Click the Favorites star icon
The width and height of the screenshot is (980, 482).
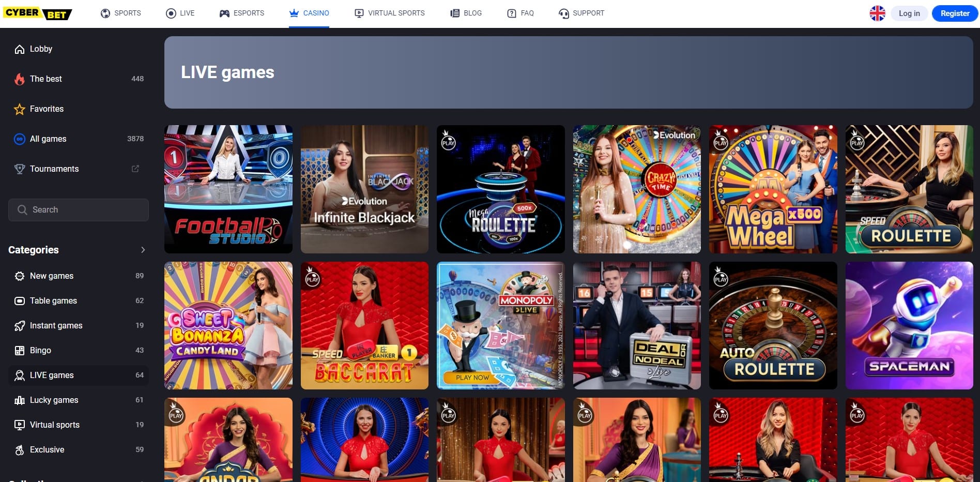point(20,109)
